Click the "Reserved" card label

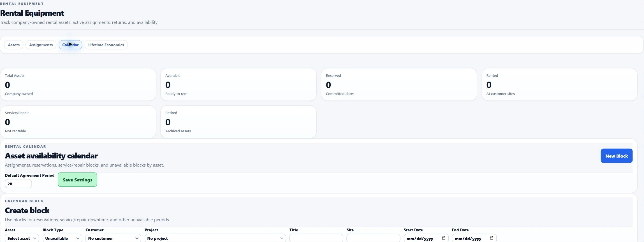[333, 75]
